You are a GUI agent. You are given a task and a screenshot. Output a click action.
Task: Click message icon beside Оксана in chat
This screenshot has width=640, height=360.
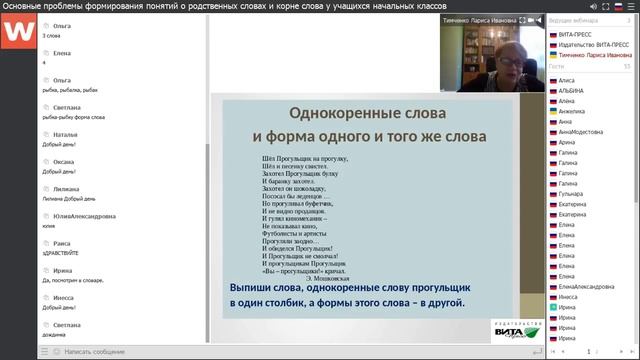pyautogui.click(x=46, y=162)
